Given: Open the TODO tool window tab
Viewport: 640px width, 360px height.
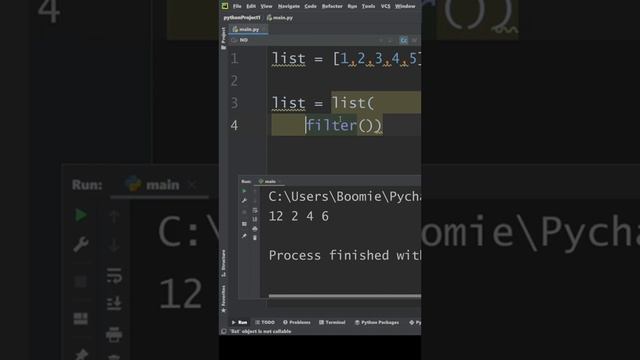Looking at the screenshot, I should tap(265, 322).
